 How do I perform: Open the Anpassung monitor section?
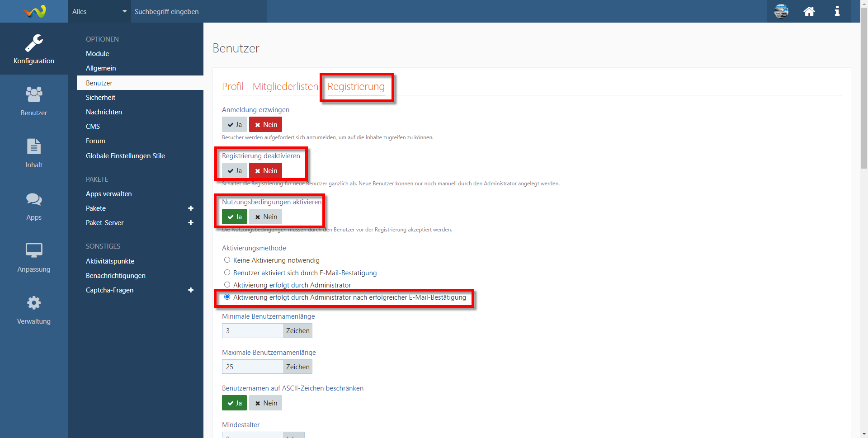(34, 257)
